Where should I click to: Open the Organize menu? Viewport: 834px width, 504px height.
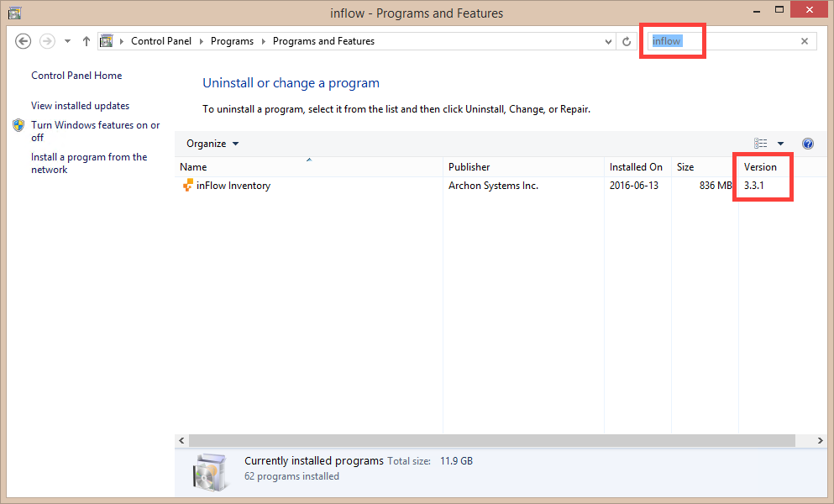pos(212,144)
